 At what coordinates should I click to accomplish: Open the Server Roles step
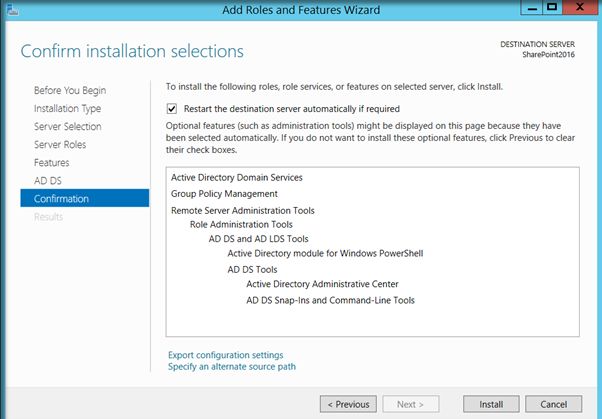[x=59, y=144]
